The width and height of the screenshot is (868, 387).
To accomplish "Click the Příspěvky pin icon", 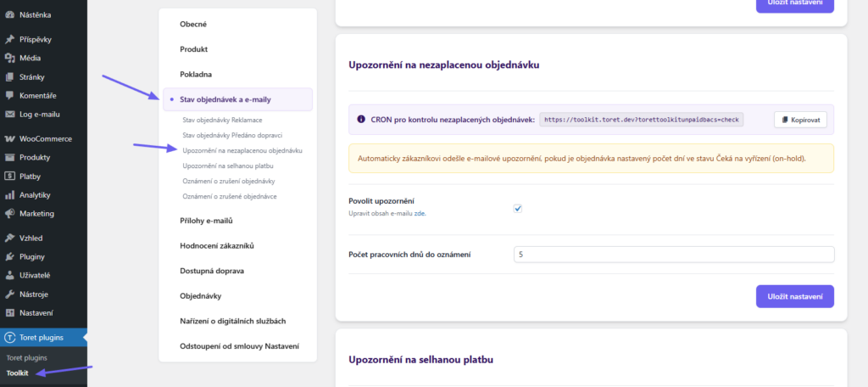I will point(9,39).
